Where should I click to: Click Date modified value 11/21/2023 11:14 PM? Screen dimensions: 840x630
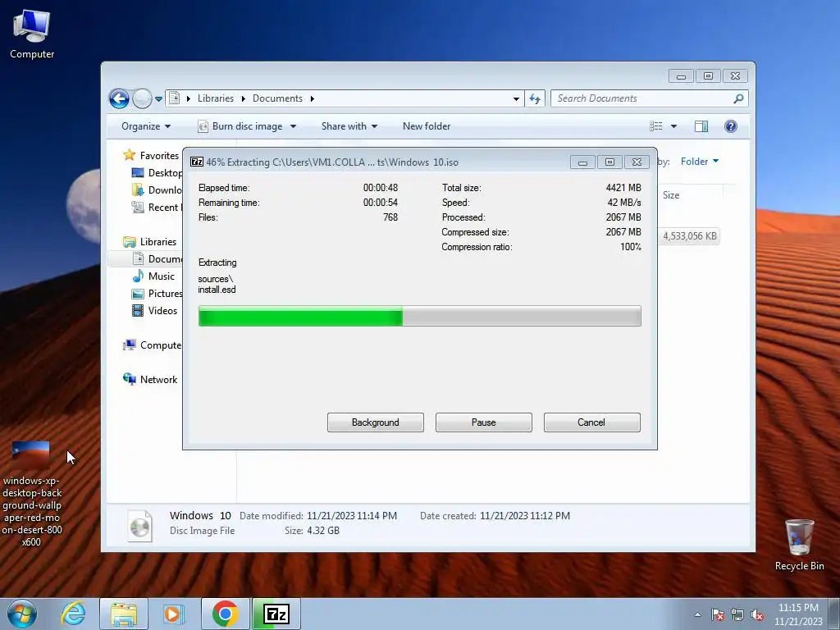point(352,516)
